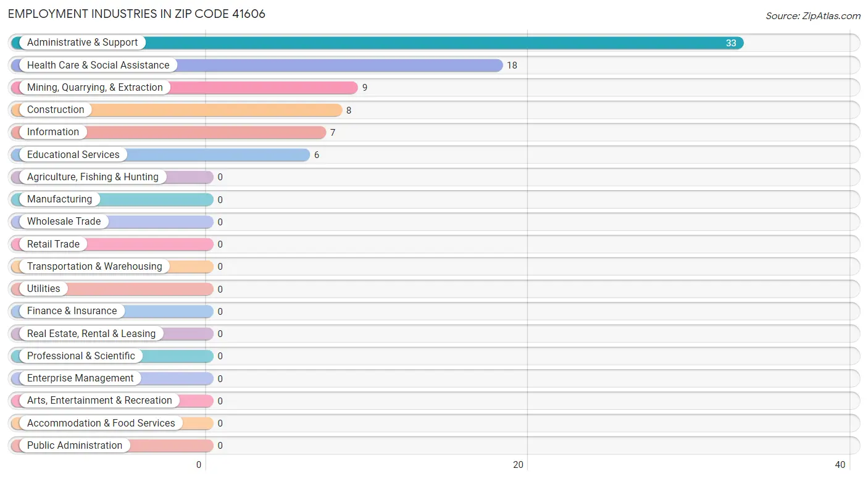Click the value 7 beside the Information bar
This screenshot has width=868, height=479.
[x=333, y=133]
